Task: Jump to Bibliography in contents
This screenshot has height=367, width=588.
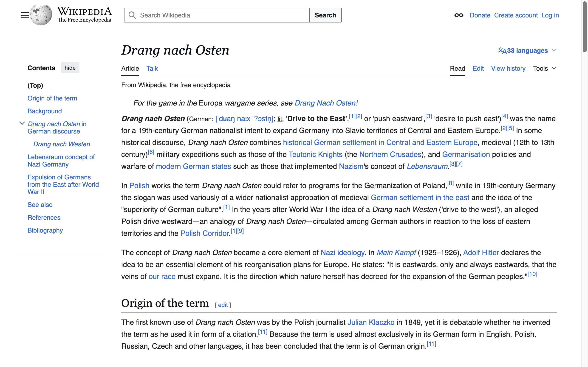Action: (x=45, y=230)
